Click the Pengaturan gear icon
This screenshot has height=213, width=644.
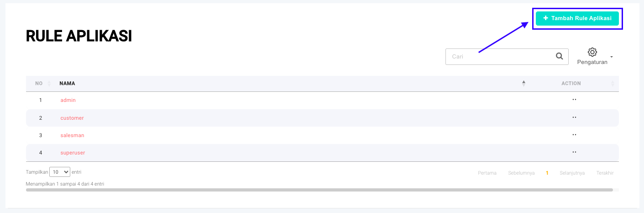coord(592,52)
